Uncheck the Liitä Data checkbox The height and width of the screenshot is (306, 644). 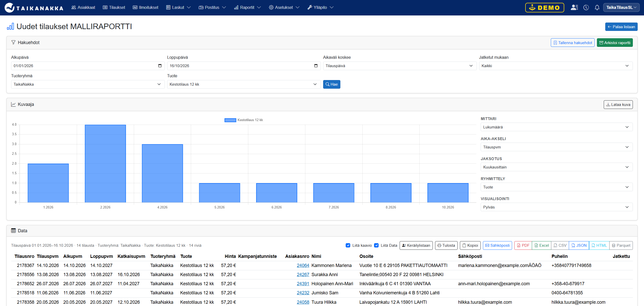tap(376, 245)
